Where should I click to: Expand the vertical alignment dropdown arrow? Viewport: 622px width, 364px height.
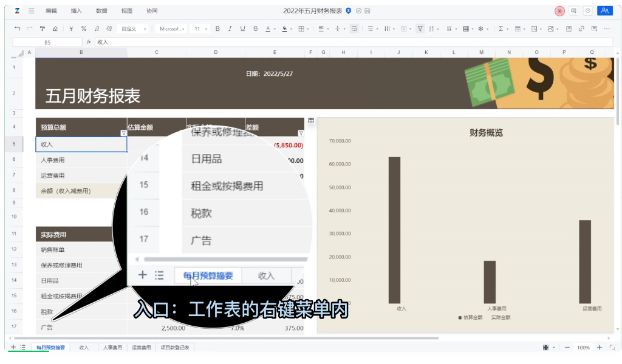click(x=344, y=29)
